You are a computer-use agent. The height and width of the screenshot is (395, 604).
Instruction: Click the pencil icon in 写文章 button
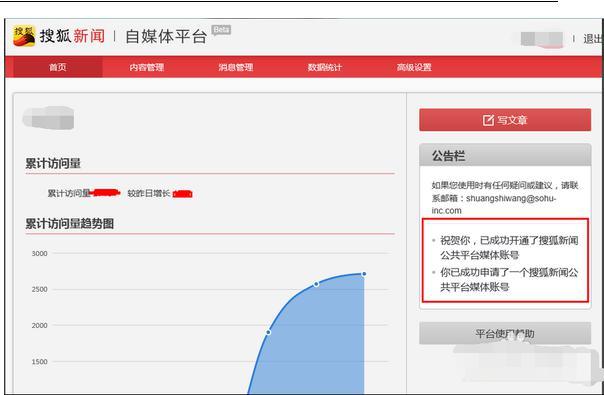pyautogui.click(x=488, y=120)
